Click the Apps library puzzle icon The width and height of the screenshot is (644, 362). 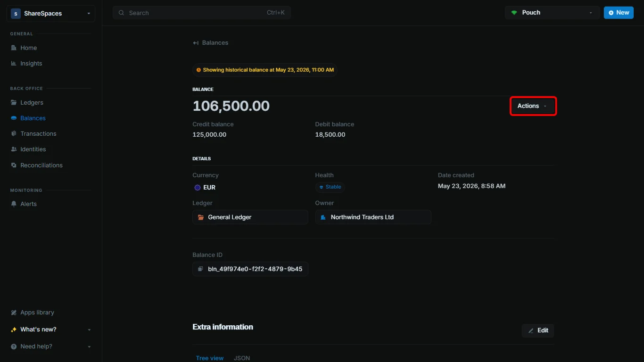pyautogui.click(x=14, y=313)
